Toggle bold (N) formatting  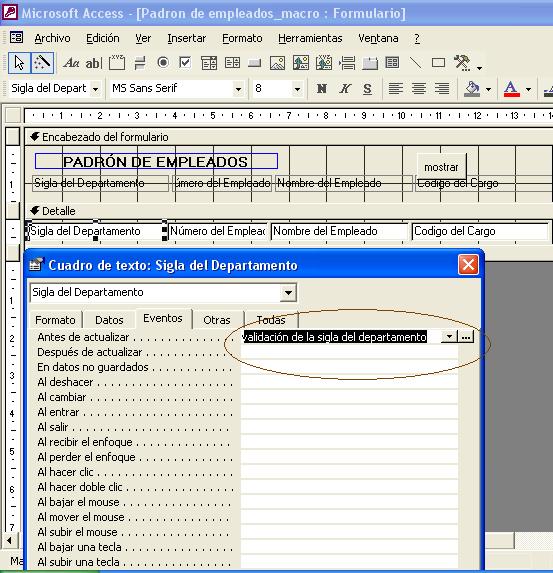pyautogui.click(x=322, y=88)
